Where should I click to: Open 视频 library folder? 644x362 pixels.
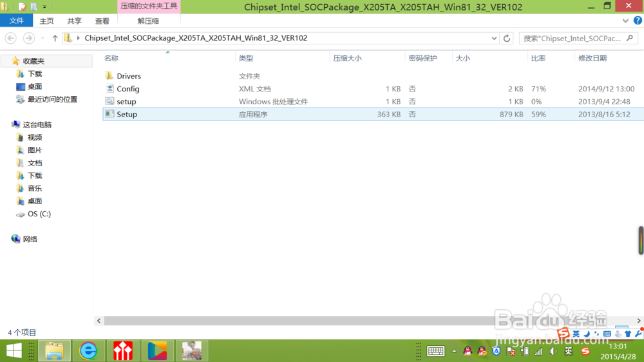click(35, 137)
